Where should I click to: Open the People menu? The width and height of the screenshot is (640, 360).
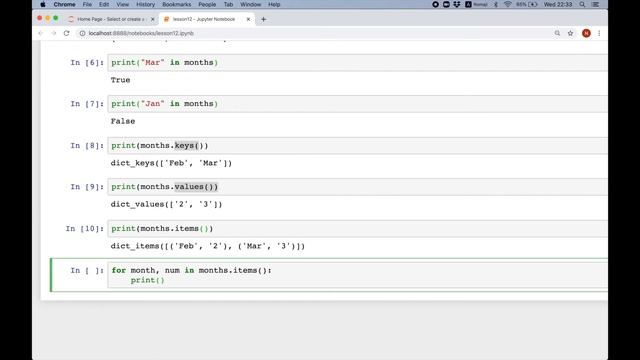207,4
